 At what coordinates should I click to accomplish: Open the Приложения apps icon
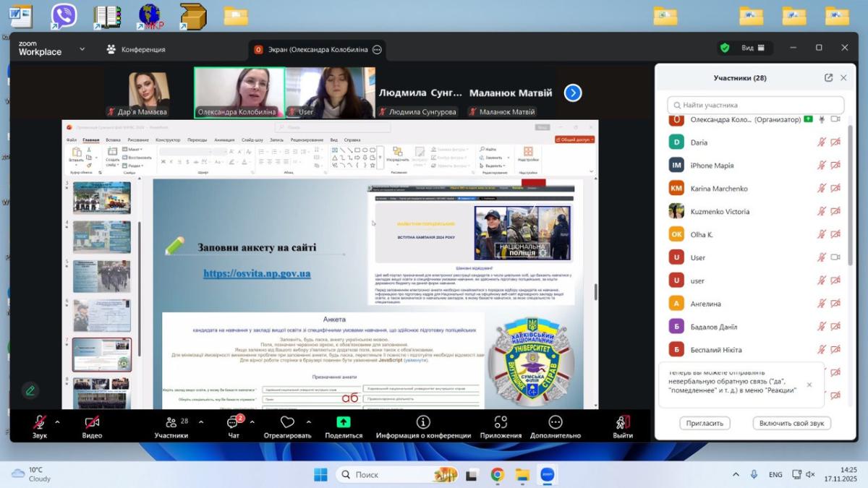pyautogui.click(x=501, y=422)
